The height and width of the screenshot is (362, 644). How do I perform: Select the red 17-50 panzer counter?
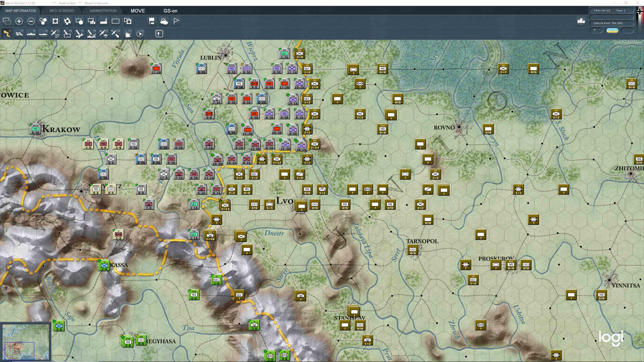click(156, 69)
